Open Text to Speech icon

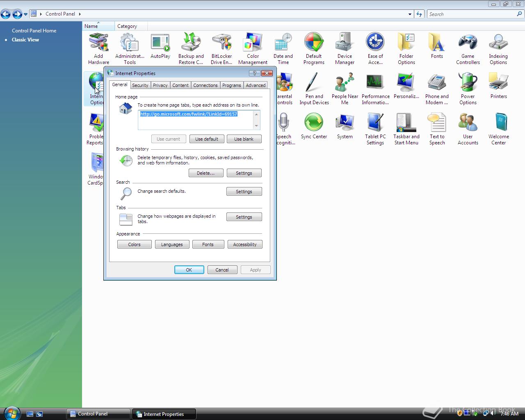(x=437, y=129)
